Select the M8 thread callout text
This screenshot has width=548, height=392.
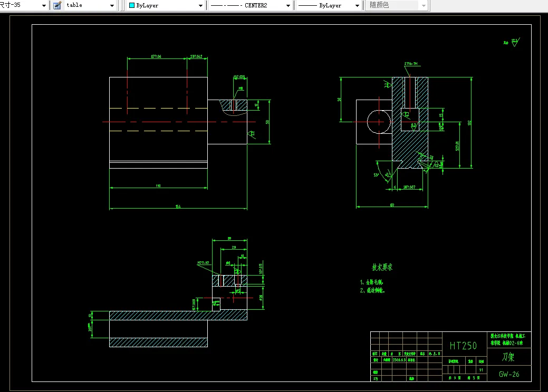click(241, 89)
